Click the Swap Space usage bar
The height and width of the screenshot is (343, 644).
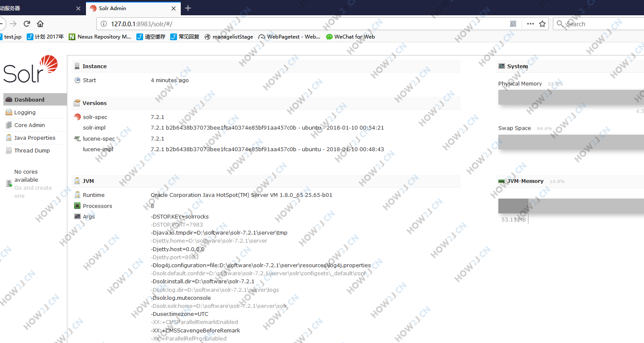[571, 142]
